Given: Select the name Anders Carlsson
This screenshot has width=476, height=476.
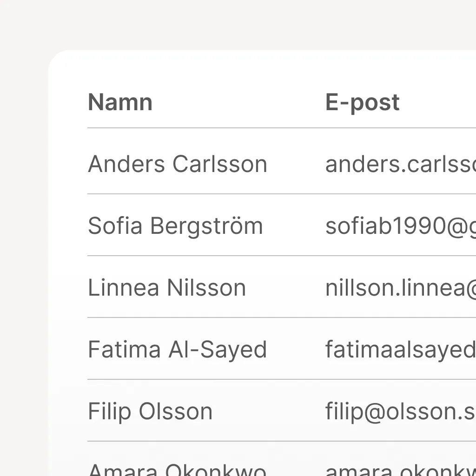Looking at the screenshot, I should pyautogui.click(x=177, y=164).
